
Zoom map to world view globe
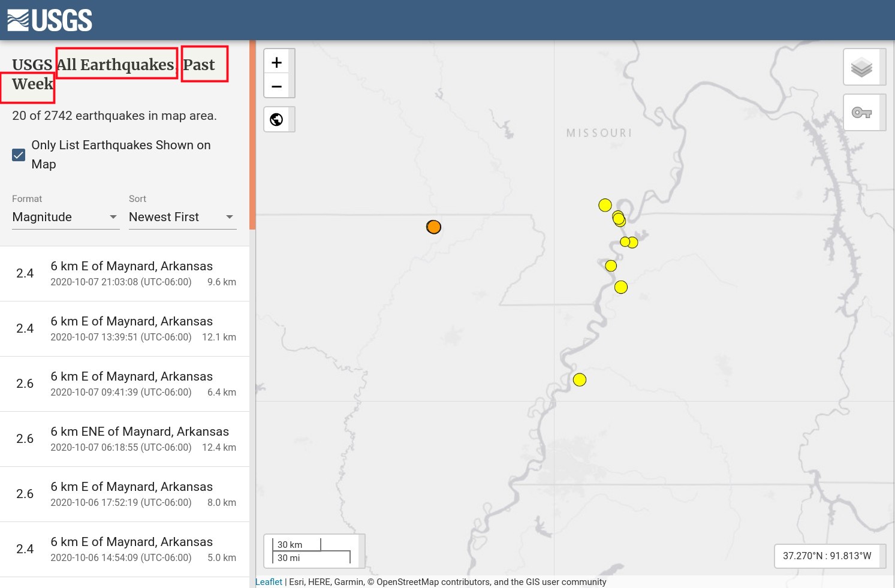click(276, 119)
